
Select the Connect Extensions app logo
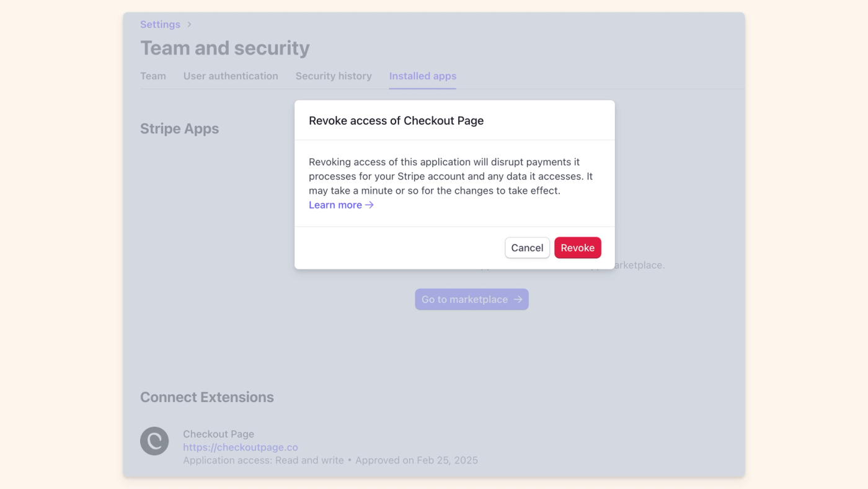tap(153, 441)
